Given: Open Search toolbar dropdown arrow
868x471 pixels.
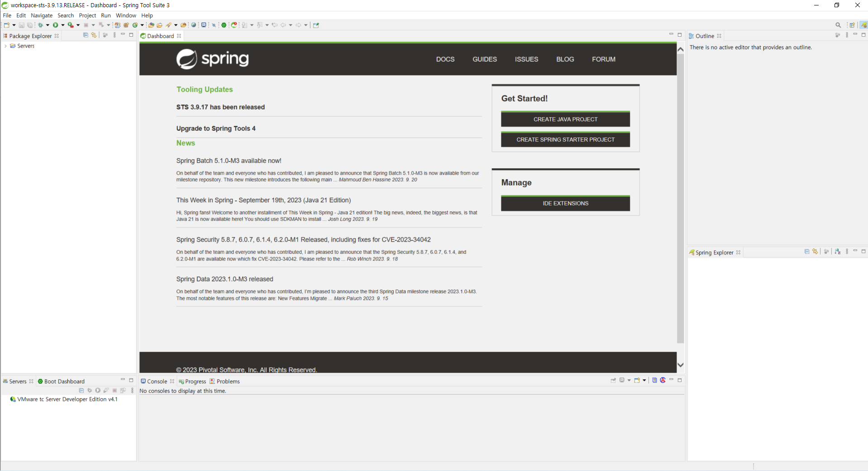Looking at the screenshot, I should coord(176,25).
